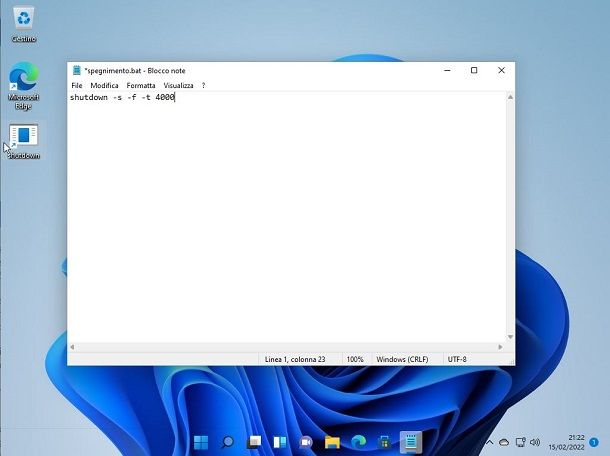610x456 pixels.
Task: Open the Modifica menu
Action: coord(104,85)
